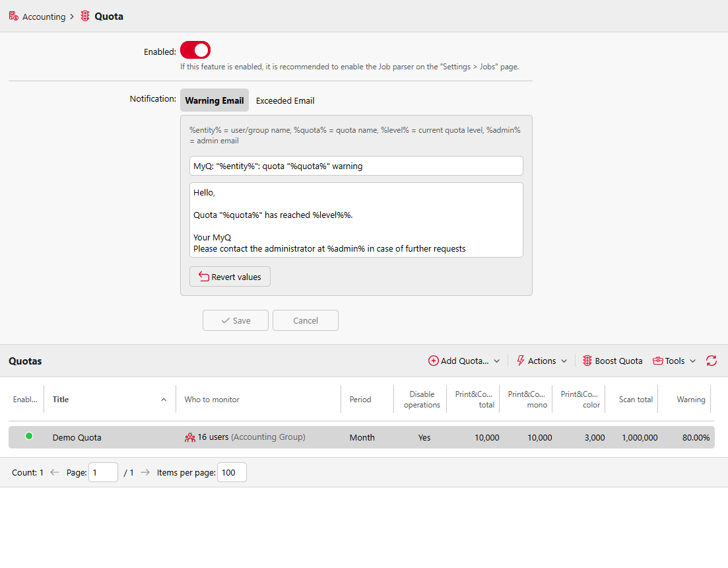Click the 3,000 color quota value

pos(595,437)
